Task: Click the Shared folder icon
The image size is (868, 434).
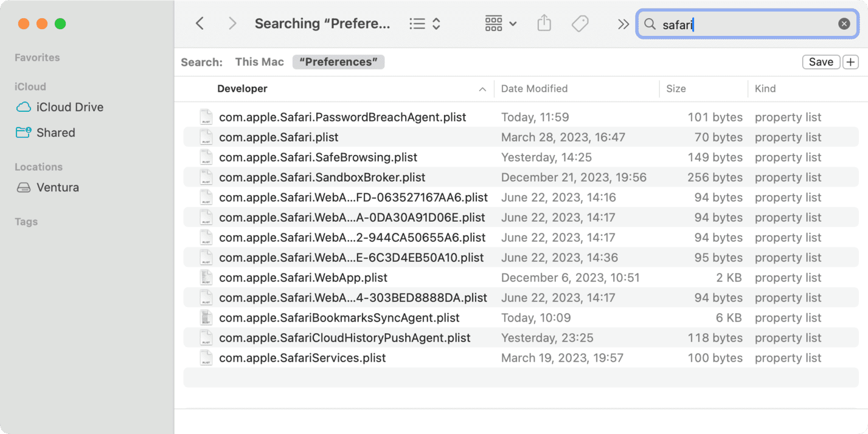Action: click(24, 133)
